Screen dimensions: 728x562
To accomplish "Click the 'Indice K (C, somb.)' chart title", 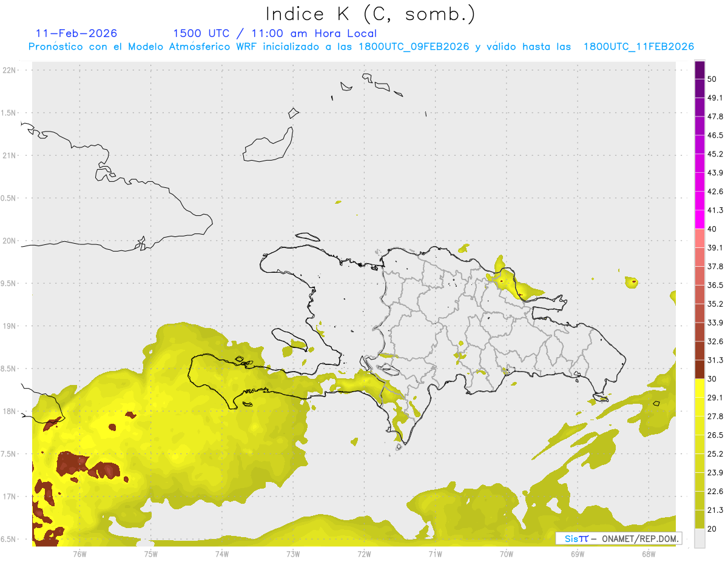I will [x=371, y=14].
